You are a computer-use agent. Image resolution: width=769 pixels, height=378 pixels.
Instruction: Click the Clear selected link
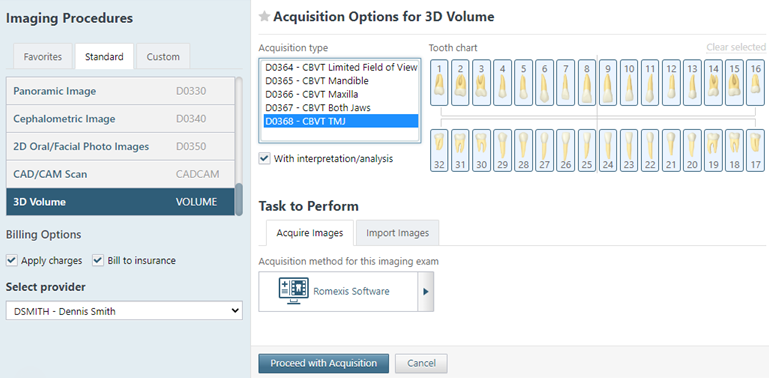(x=736, y=48)
